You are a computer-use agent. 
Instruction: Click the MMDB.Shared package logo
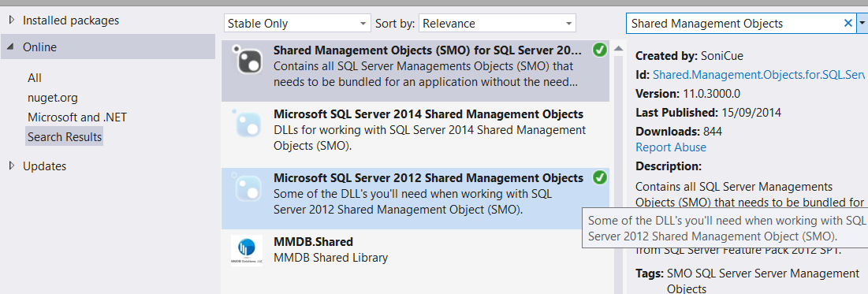click(x=247, y=251)
